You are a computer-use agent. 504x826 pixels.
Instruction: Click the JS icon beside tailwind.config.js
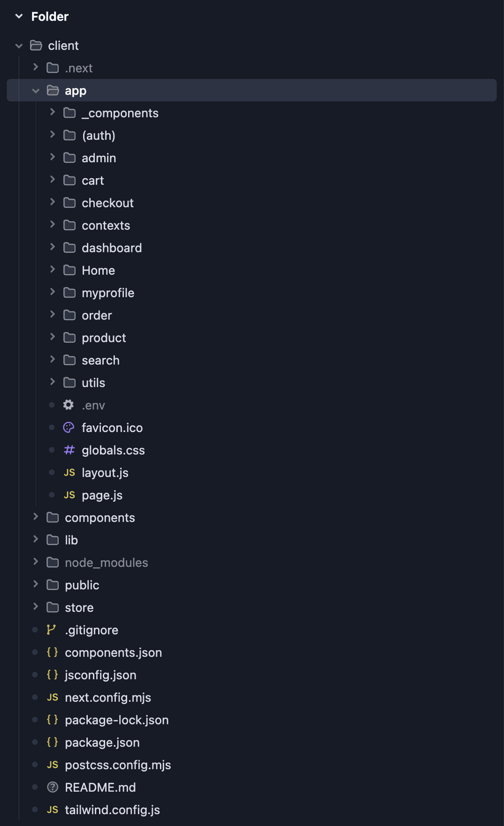click(x=52, y=810)
